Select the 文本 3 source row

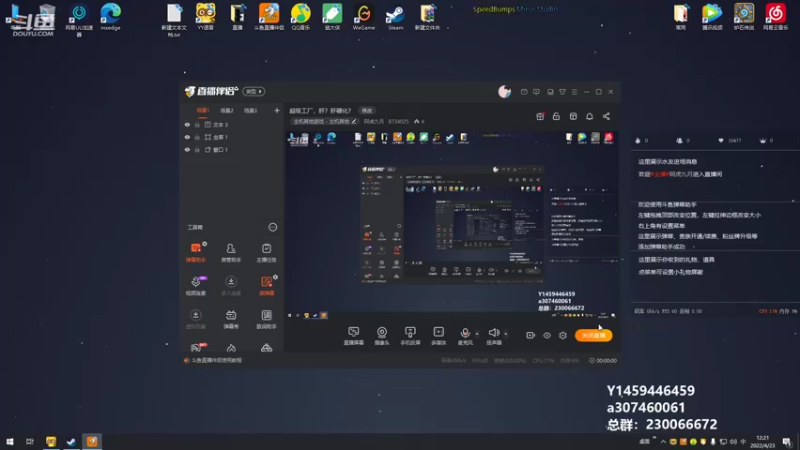pos(231,124)
